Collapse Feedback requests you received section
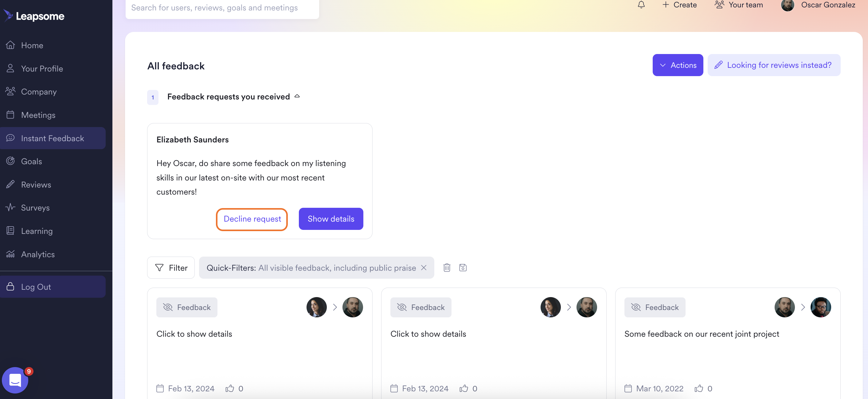The height and width of the screenshot is (399, 868). pyautogui.click(x=297, y=96)
